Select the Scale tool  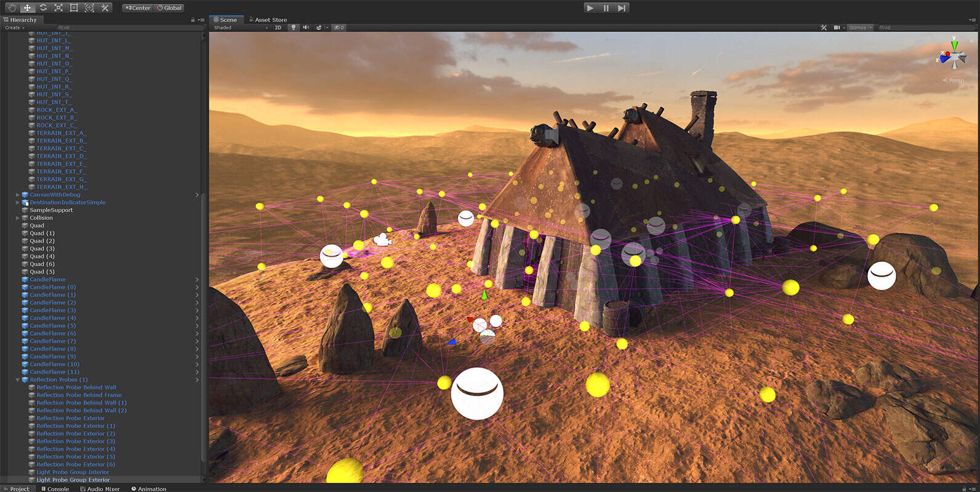58,8
